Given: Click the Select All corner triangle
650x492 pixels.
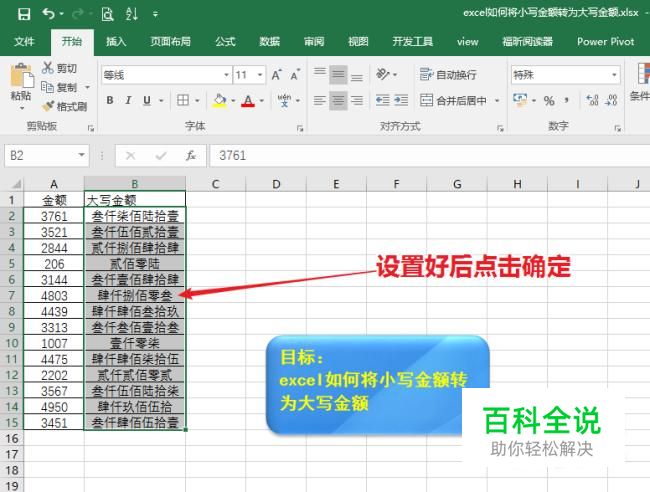Looking at the screenshot, I should point(15,184).
